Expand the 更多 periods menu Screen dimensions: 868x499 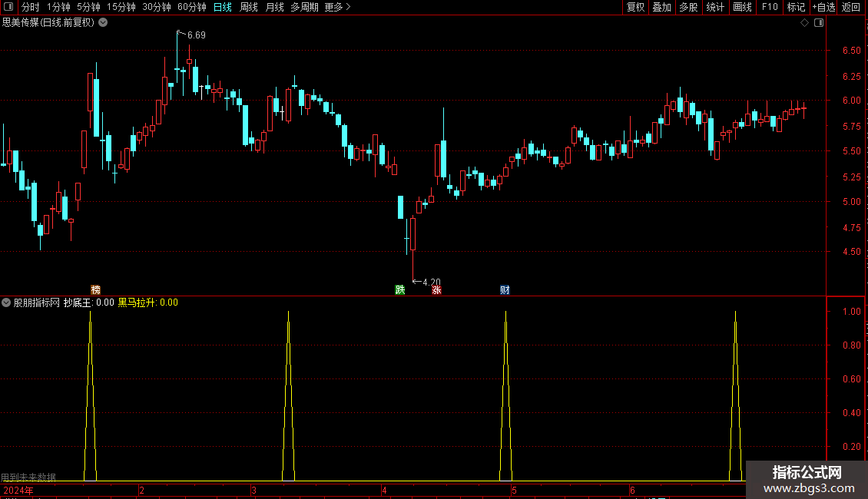pyautogui.click(x=337, y=7)
